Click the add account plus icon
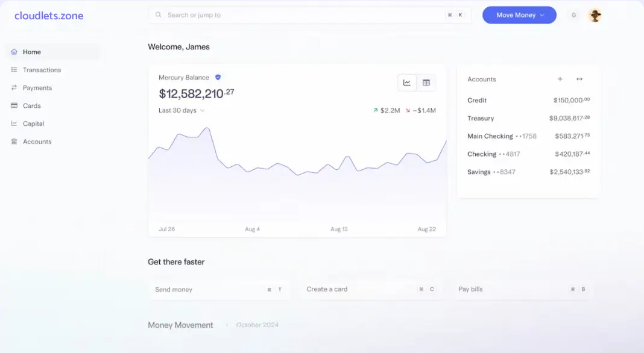 click(560, 80)
